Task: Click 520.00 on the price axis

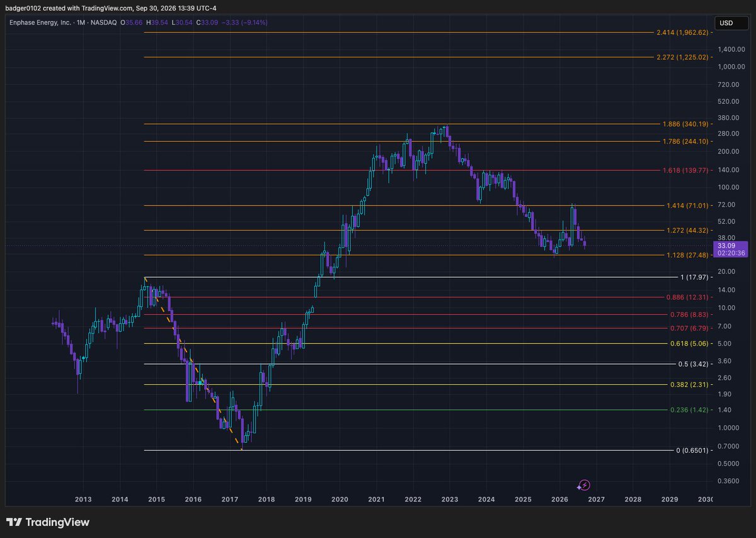Action: click(x=728, y=101)
